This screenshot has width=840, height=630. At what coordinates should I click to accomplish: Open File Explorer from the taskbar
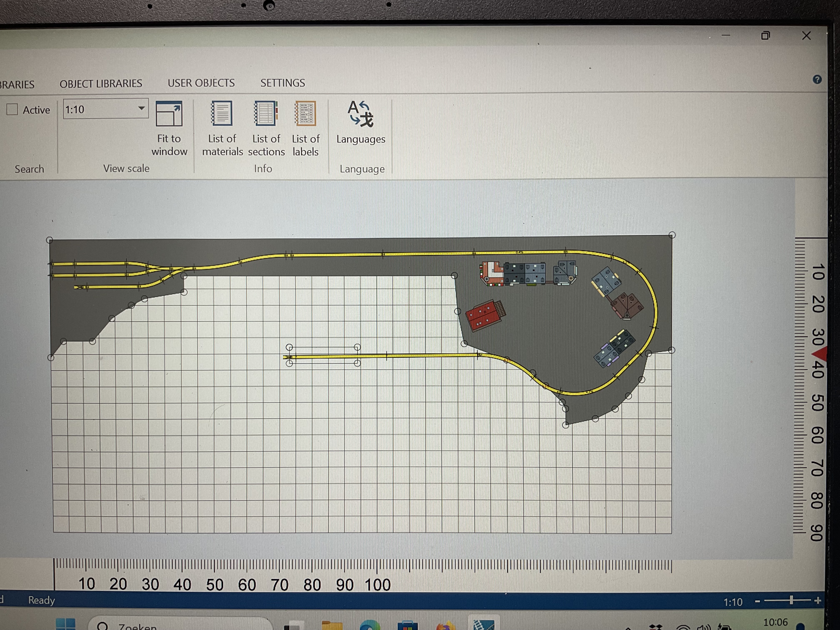(331, 625)
